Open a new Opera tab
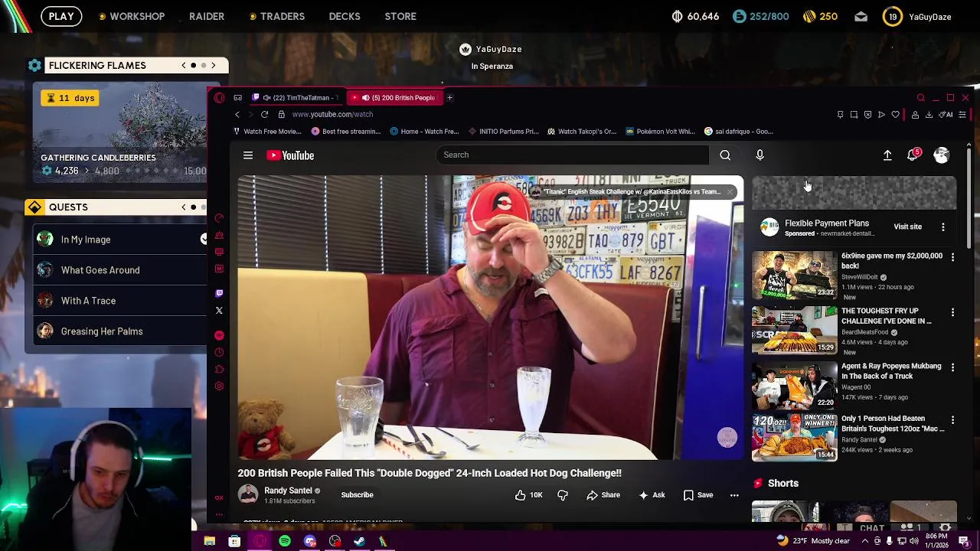Viewport: 980px width, 551px height. [x=449, y=98]
